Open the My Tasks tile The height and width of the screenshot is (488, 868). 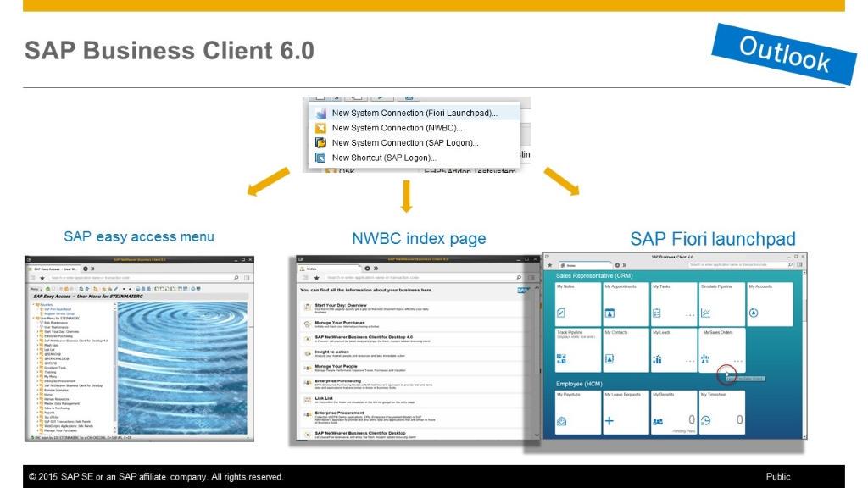674,304
